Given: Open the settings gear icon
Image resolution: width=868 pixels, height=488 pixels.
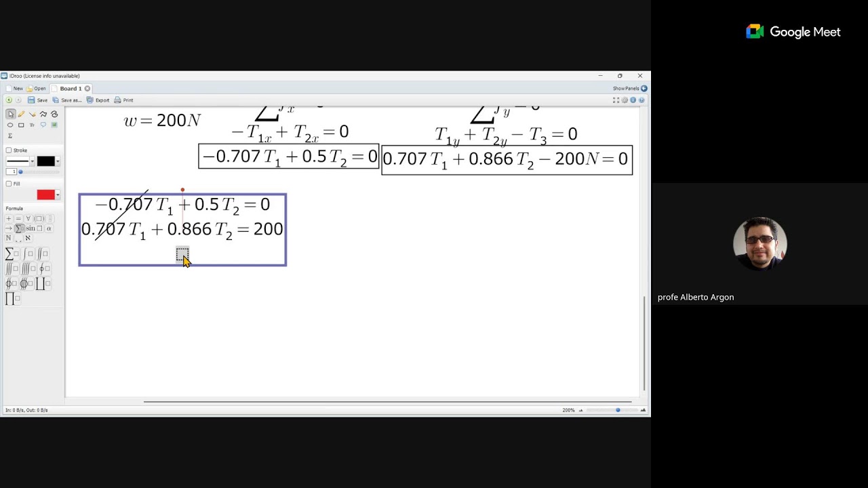Looking at the screenshot, I should click(x=625, y=100).
